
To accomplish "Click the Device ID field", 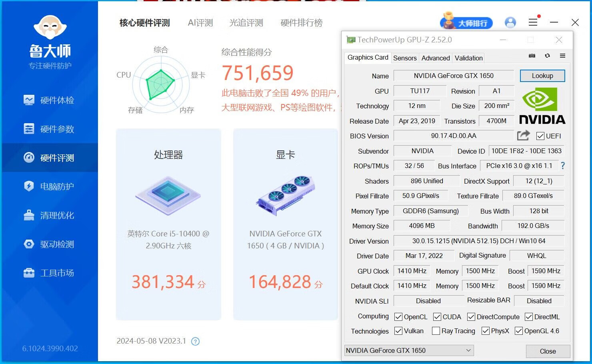I will [526, 151].
